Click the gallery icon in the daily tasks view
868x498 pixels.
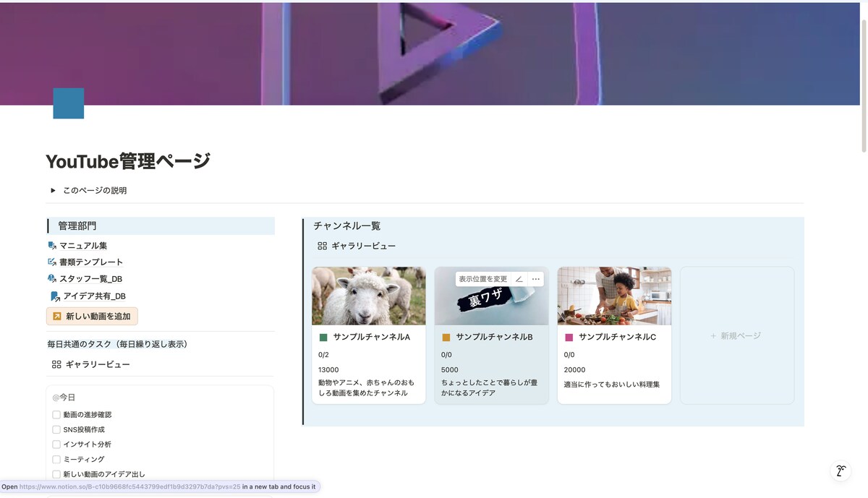pyautogui.click(x=56, y=364)
